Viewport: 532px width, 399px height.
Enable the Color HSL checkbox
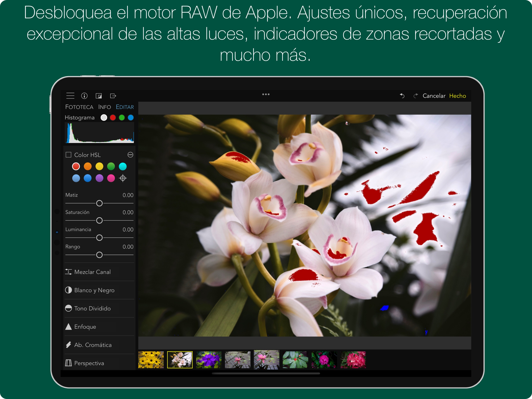point(69,155)
